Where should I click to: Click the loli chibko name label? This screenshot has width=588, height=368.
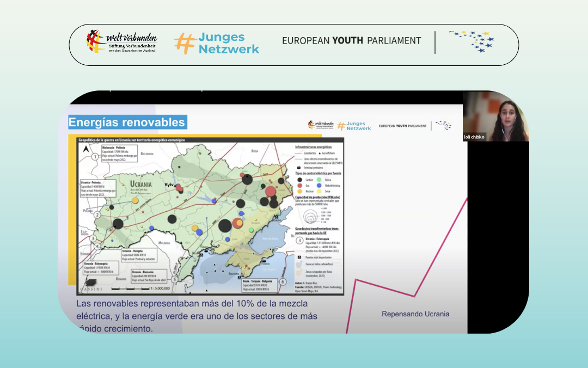[x=474, y=137]
